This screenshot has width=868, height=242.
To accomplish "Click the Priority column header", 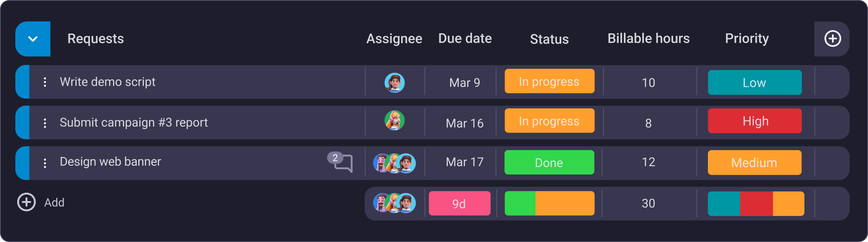I will point(746,38).
